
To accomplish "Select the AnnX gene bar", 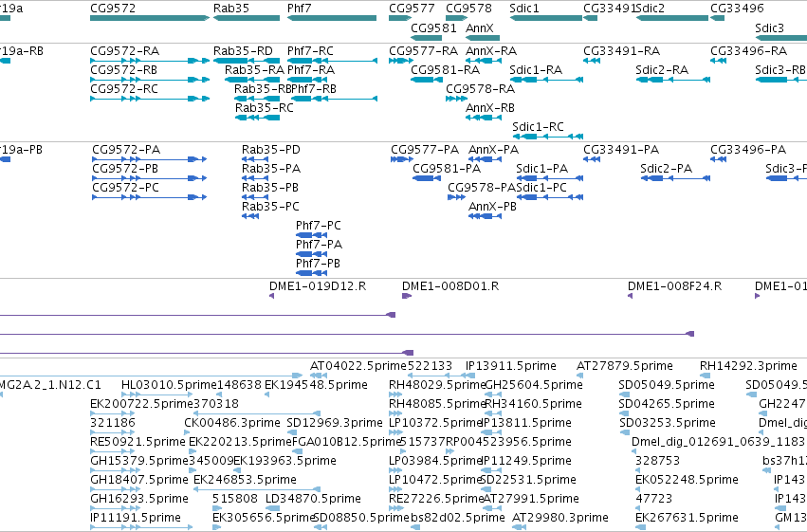I will (483, 38).
